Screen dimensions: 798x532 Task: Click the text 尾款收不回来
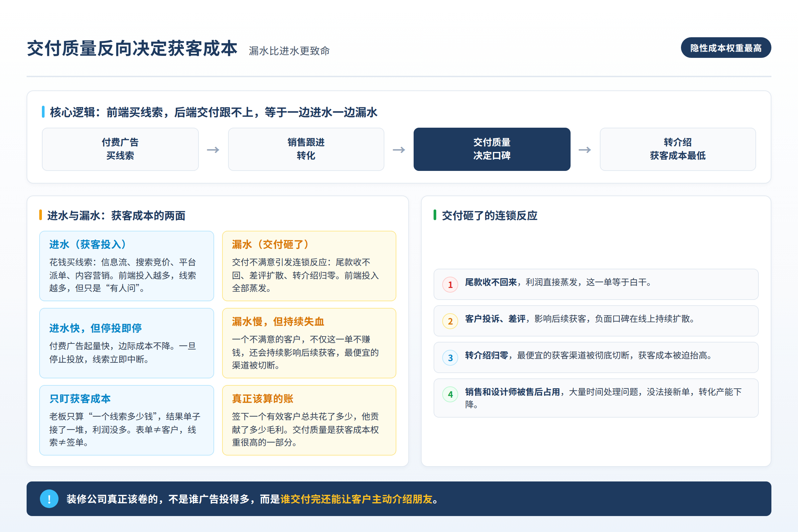[x=491, y=282]
